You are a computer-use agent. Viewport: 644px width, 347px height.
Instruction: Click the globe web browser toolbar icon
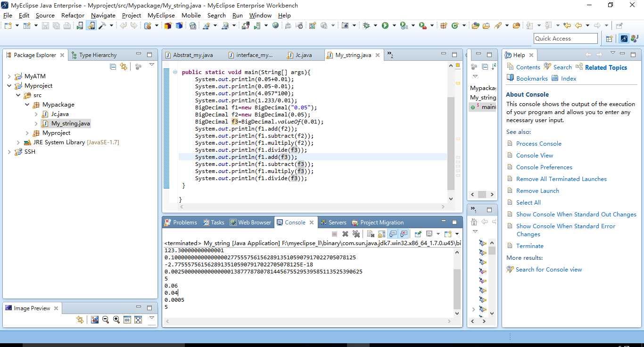[275, 25]
